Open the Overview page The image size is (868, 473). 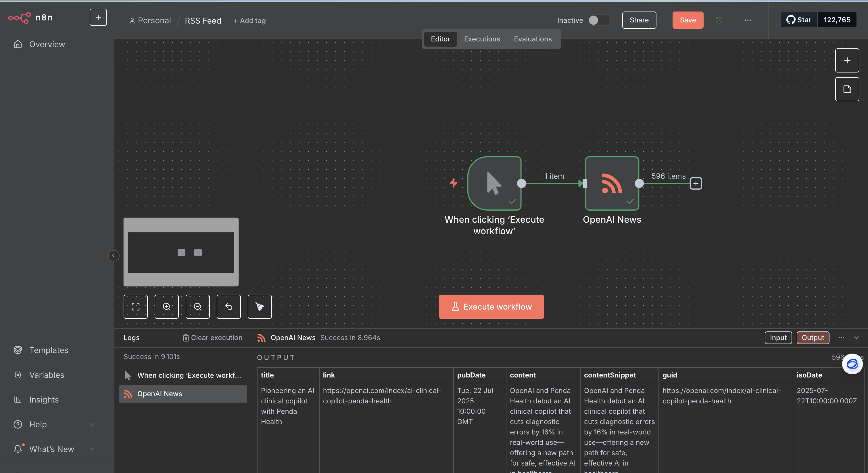click(x=47, y=44)
